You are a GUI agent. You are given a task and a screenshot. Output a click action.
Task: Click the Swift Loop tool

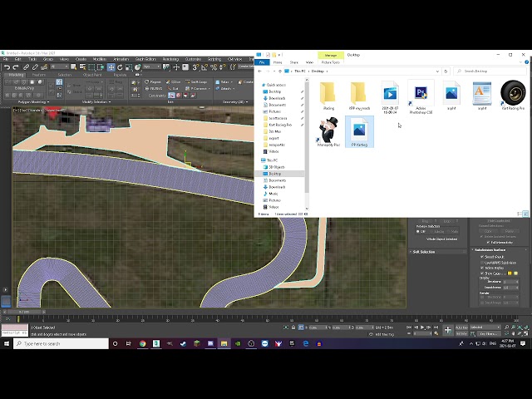[x=196, y=81]
